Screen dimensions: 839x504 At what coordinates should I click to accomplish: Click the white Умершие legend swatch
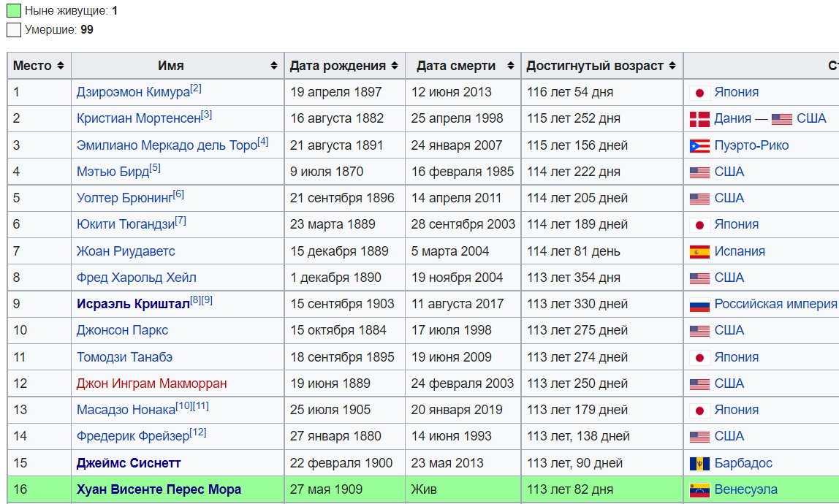click(14, 30)
